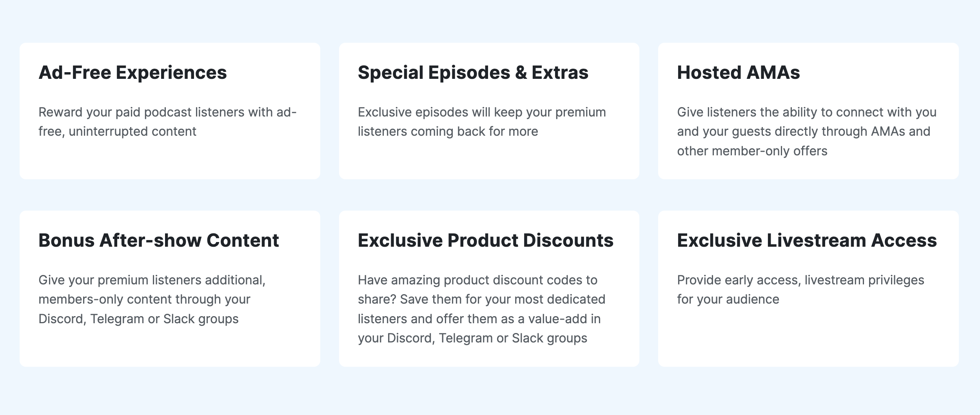Image resolution: width=980 pixels, height=415 pixels.
Task: Select the Special Episodes & Extras heading
Action: click(x=473, y=73)
